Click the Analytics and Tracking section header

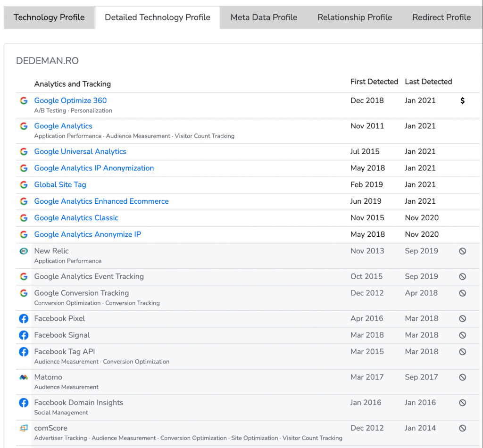point(72,84)
